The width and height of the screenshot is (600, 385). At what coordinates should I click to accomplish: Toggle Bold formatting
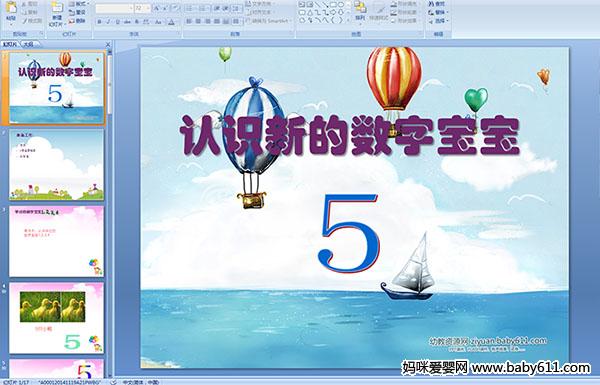99,22
